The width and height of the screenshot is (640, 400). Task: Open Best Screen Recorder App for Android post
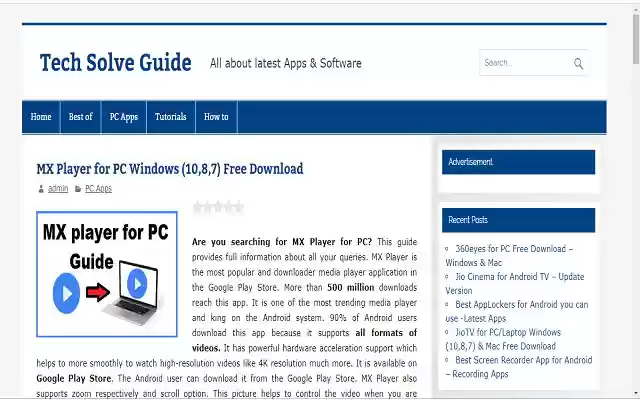pyautogui.click(x=519, y=367)
